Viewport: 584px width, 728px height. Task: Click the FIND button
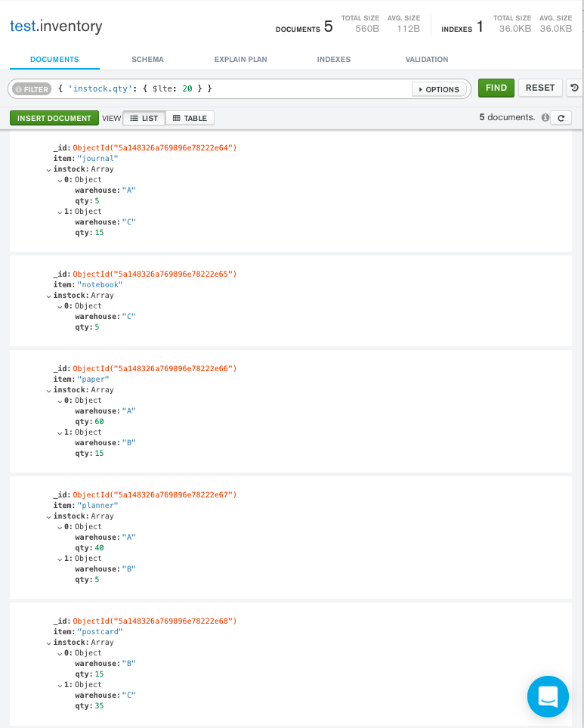pos(496,88)
